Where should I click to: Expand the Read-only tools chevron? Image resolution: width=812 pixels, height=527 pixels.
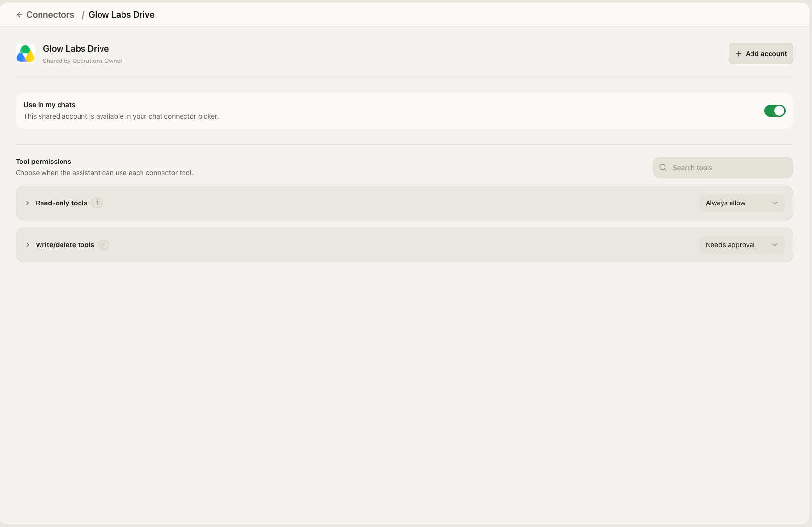click(28, 203)
